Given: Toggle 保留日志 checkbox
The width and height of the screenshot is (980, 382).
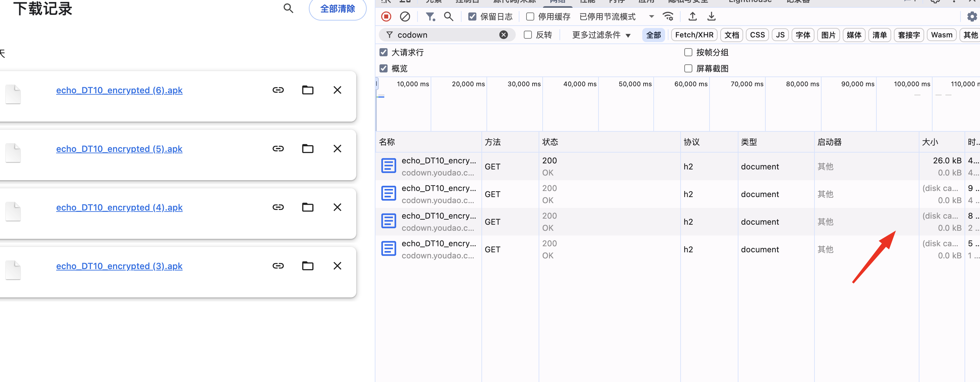Looking at the screenshot, I should pos(472,17).
